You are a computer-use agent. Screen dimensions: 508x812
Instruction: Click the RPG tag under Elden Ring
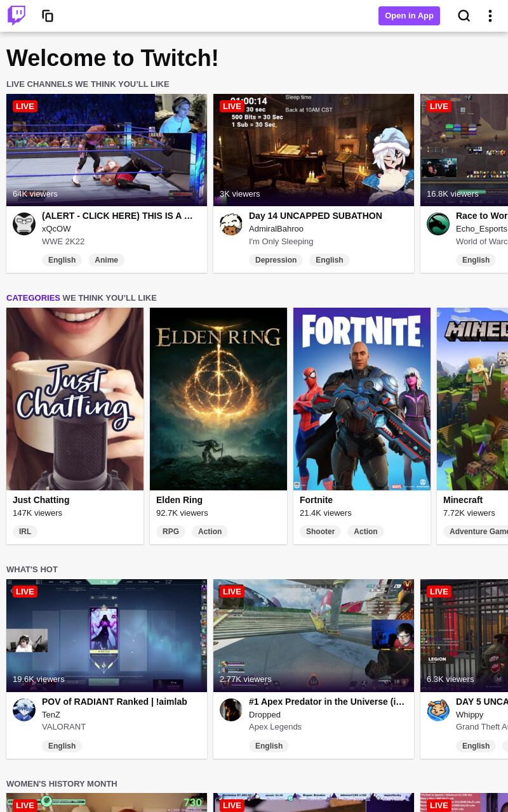tap(171, 532)
